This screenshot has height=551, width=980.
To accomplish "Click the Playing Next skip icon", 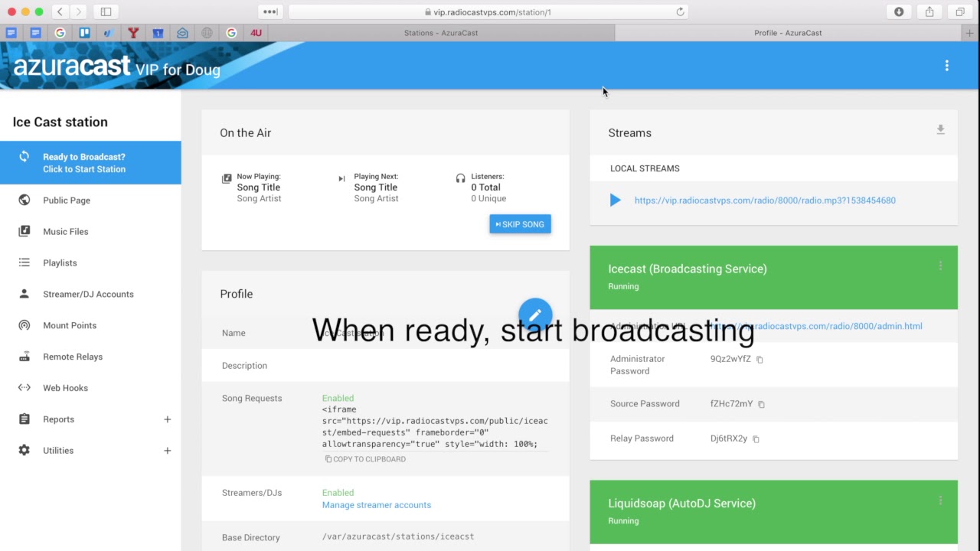I will (341, 178).
